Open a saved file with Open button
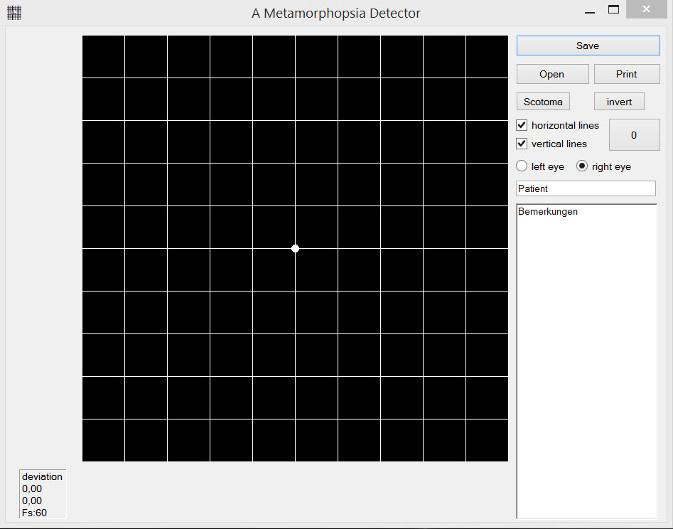Viewport: 673px width, 529px height. point(552,74)
